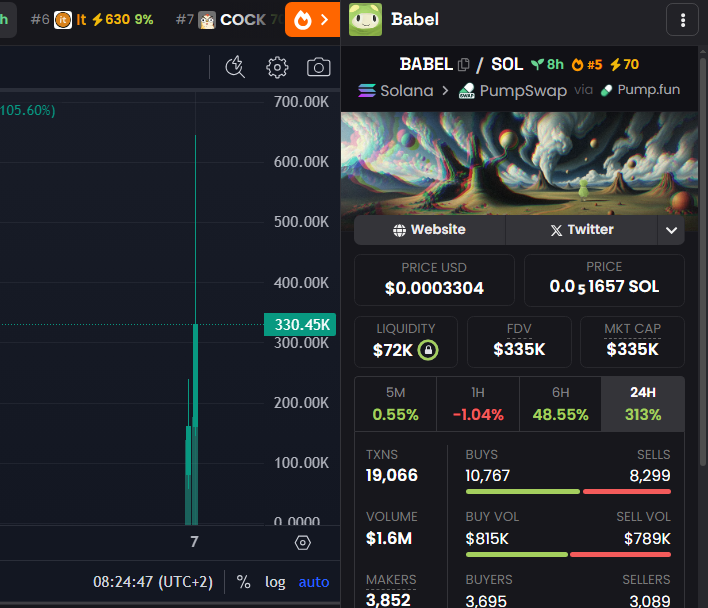The height and width of the screenshot is (608, 708).
Task: Open the token Twitter button
Action: point(582,230)
